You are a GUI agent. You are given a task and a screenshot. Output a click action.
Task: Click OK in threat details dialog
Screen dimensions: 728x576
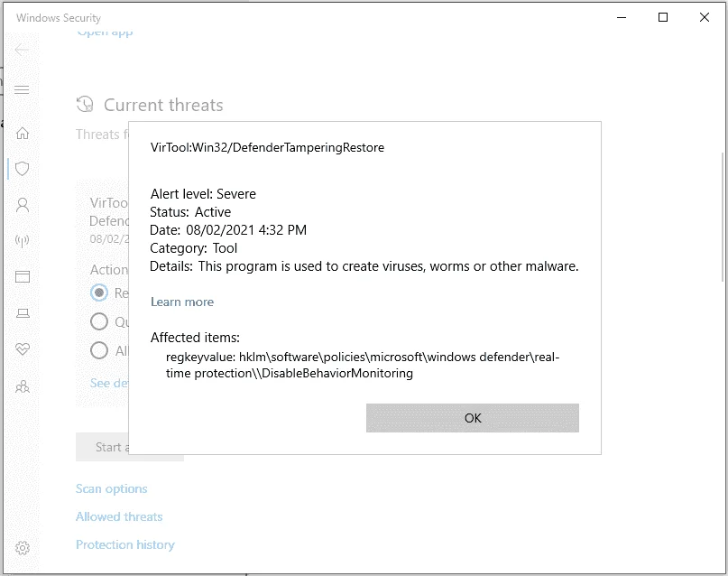(x=472, y=418)
